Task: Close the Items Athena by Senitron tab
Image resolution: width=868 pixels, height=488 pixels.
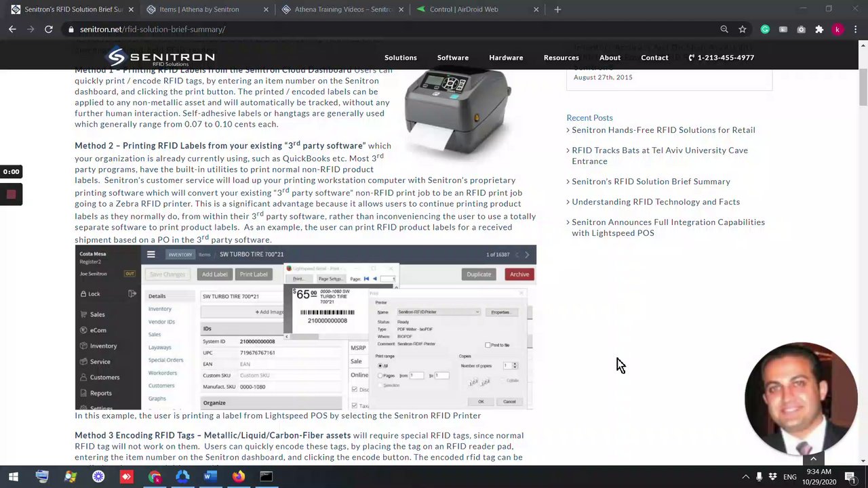Action: click(x=266, y=9)
